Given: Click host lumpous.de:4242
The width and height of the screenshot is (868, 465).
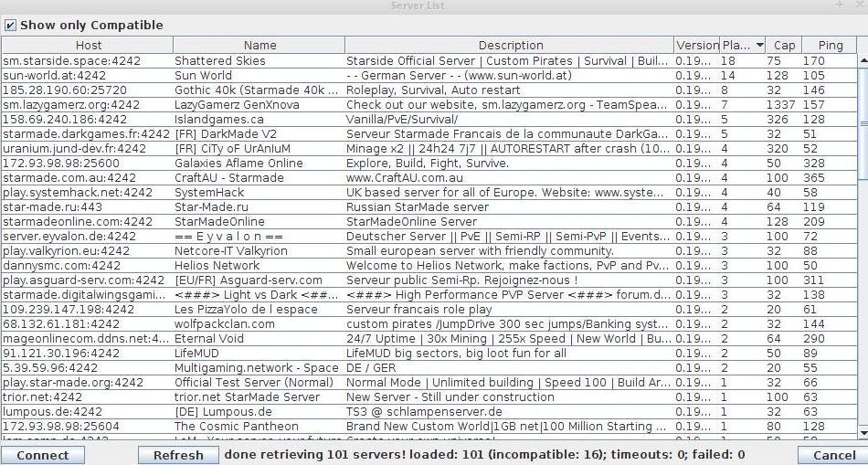Looking at the screenshot, I should (53, 412).
